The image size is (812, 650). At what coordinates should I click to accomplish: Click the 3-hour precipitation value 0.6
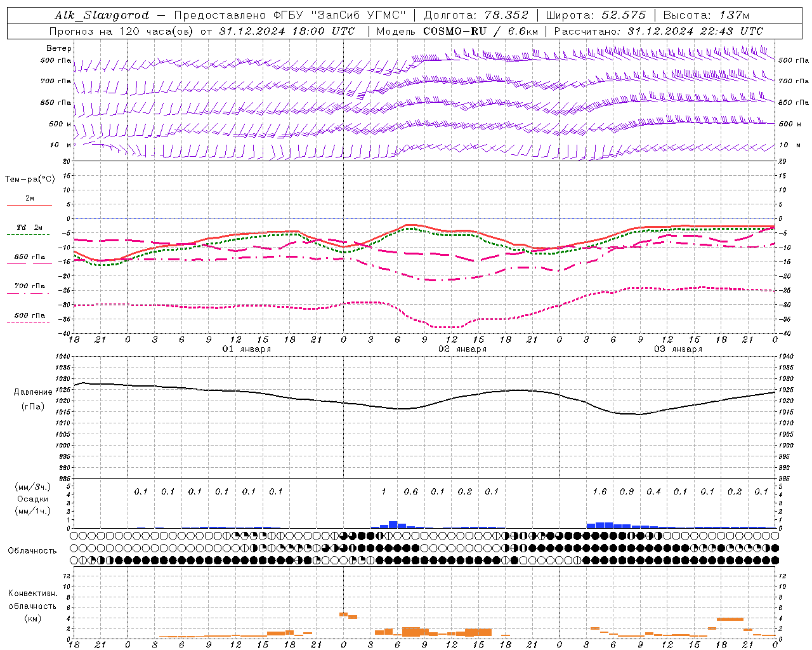pyautogui.click(x=411, y=491)
